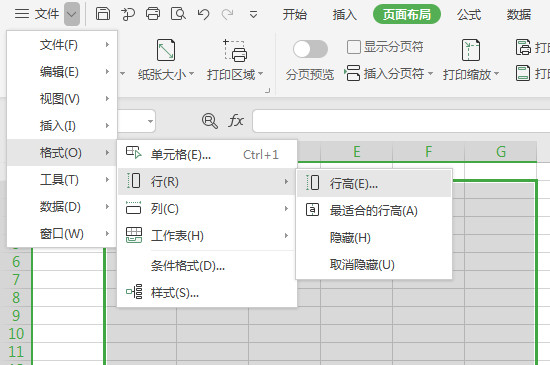Click the 打印缩放 print scaling icon

click(x=471, y=50)
